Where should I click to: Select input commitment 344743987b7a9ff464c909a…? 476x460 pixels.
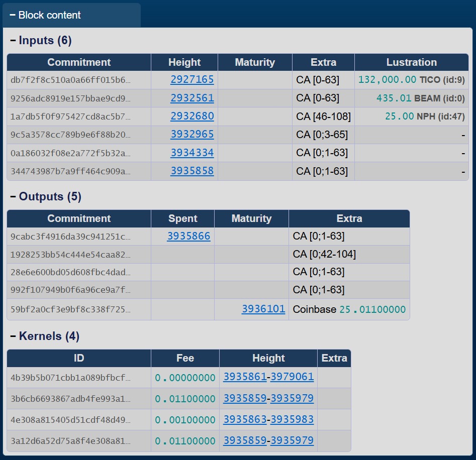[70, 171]
